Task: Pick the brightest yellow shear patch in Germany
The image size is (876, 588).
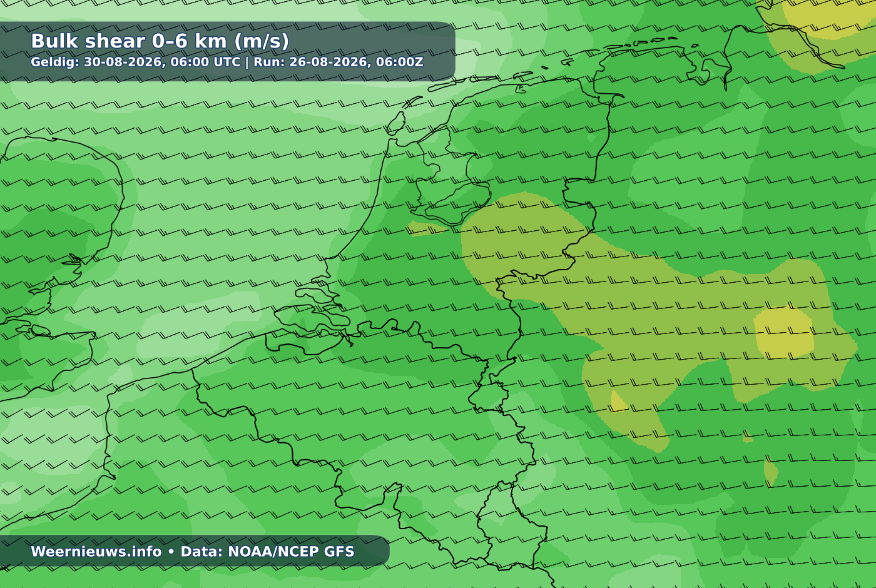Action: (x=784, y=332)
